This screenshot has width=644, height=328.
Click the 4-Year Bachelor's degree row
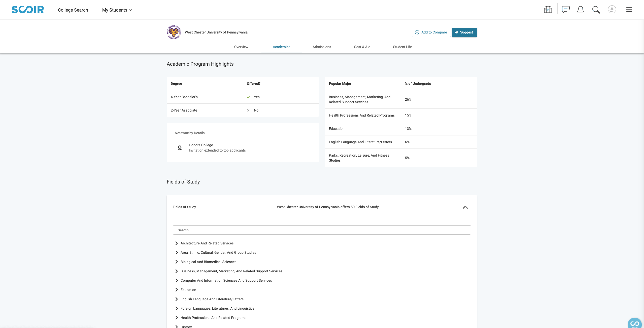click(x=243, y=97)
